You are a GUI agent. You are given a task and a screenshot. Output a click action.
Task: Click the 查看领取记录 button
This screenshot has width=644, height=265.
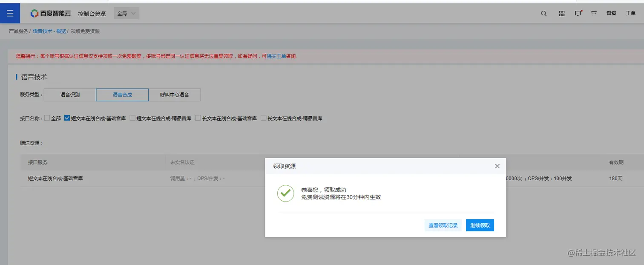coord(443,225)
